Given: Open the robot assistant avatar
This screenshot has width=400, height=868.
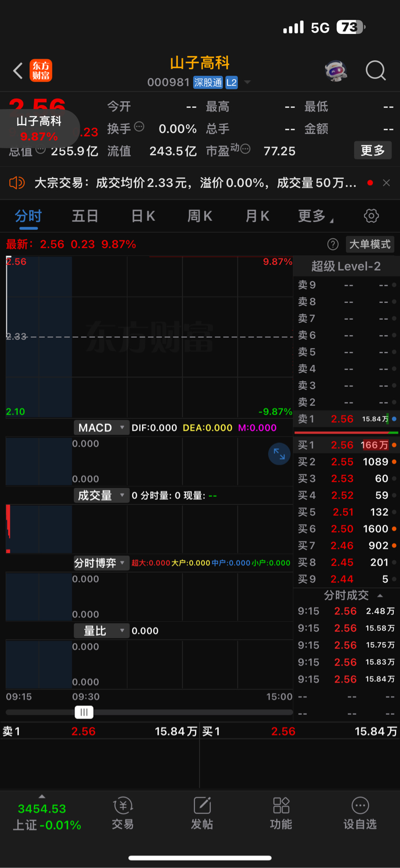Looking at the screenshot, I should pyautogui.click(x=336, y=70).
